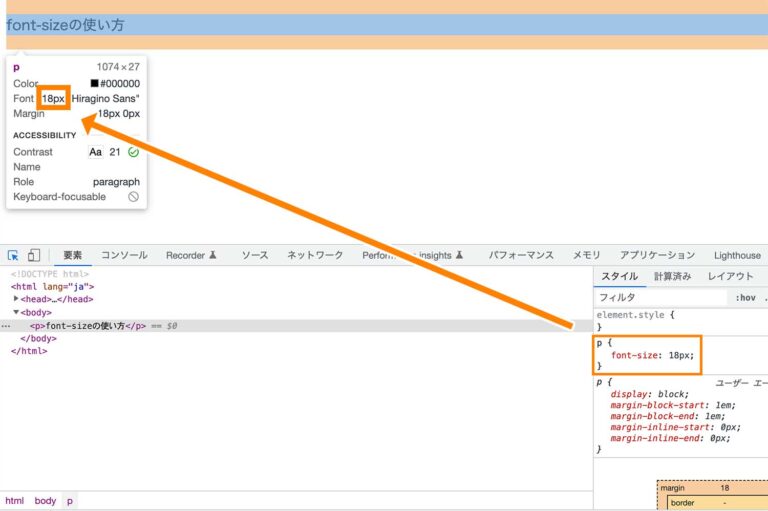768x511 pixels.
Task: Click the keyboard-focusable not-allowed icon
Action: (134, 197)
